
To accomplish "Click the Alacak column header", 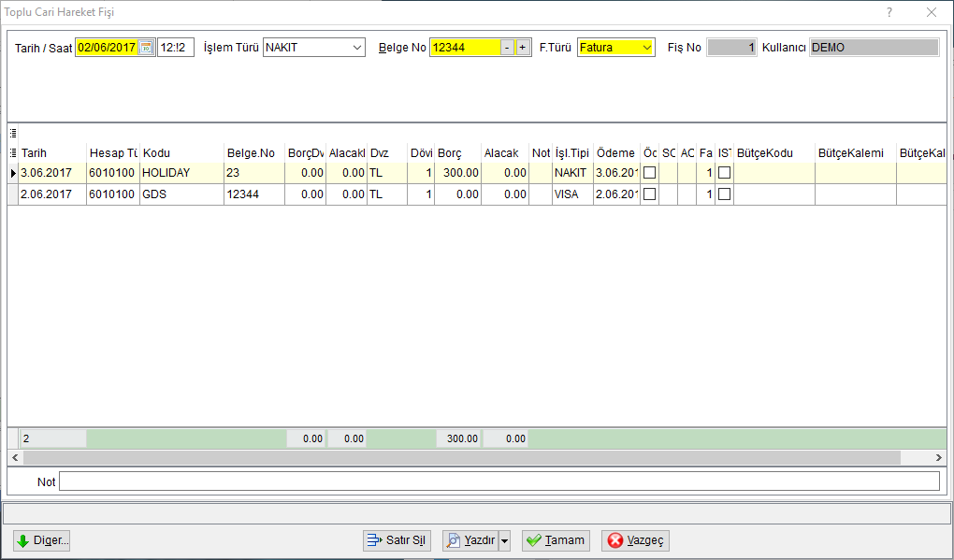I will (x=505, y=153).
